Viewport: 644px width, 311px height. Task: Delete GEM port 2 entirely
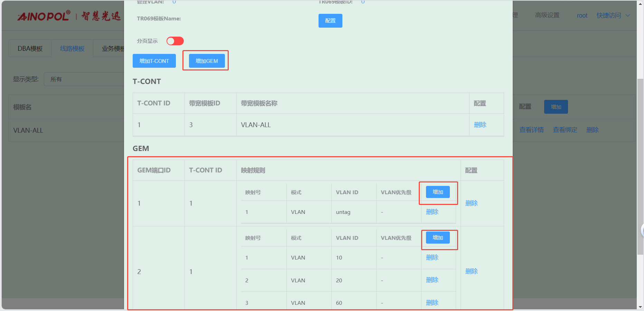471,271
